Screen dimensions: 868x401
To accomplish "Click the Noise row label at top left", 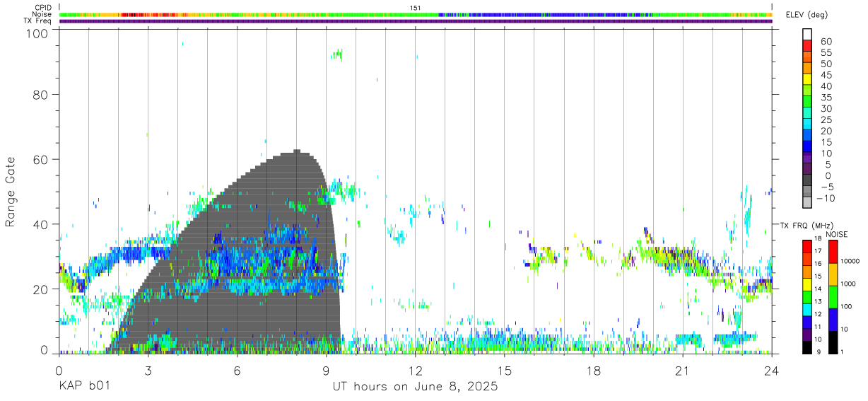I will tap(42, 14).
